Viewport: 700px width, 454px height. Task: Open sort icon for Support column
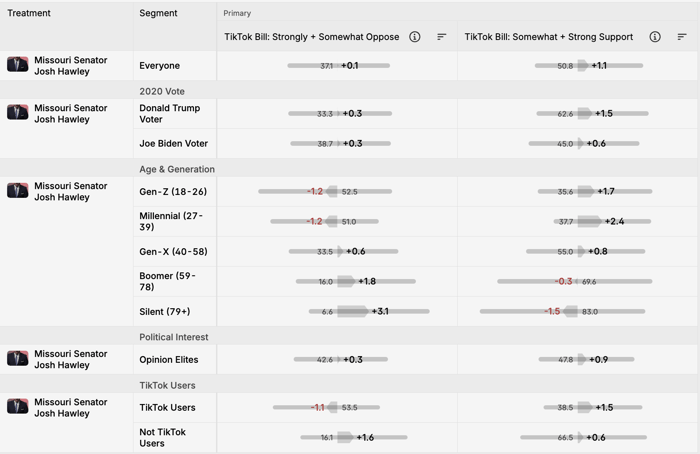pyautogui.click(x=682, y=37)
